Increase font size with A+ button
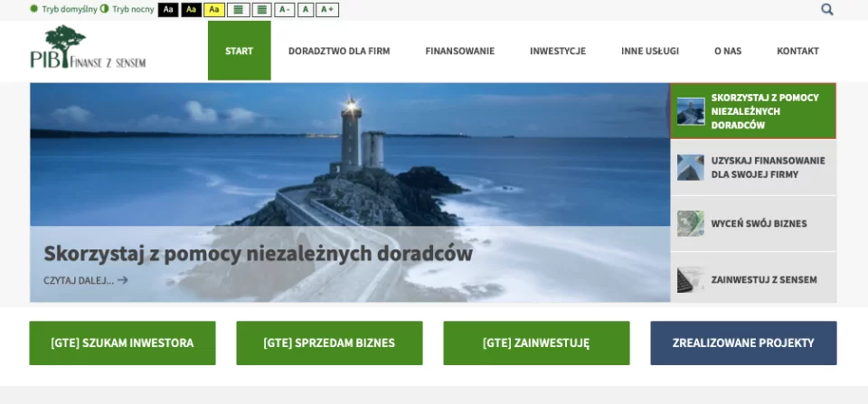 coord(327,10)
